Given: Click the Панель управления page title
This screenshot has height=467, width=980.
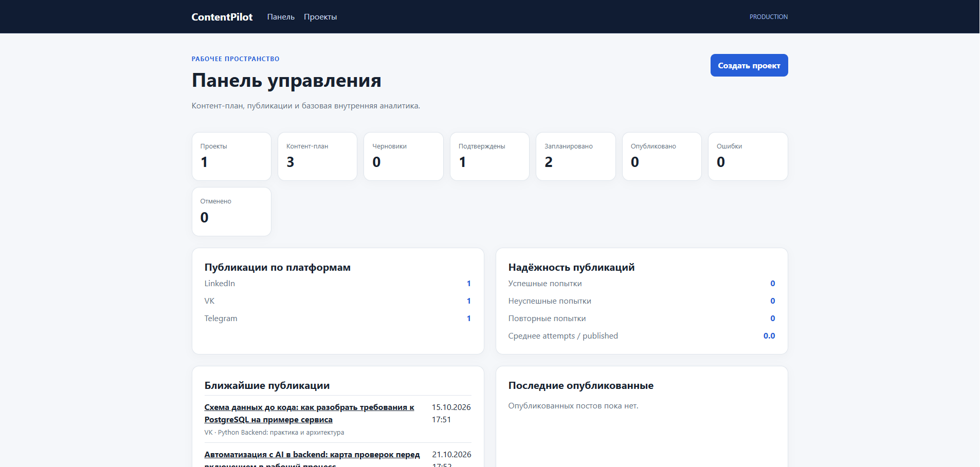Looking at the screenshot, I should pos(286,81).
